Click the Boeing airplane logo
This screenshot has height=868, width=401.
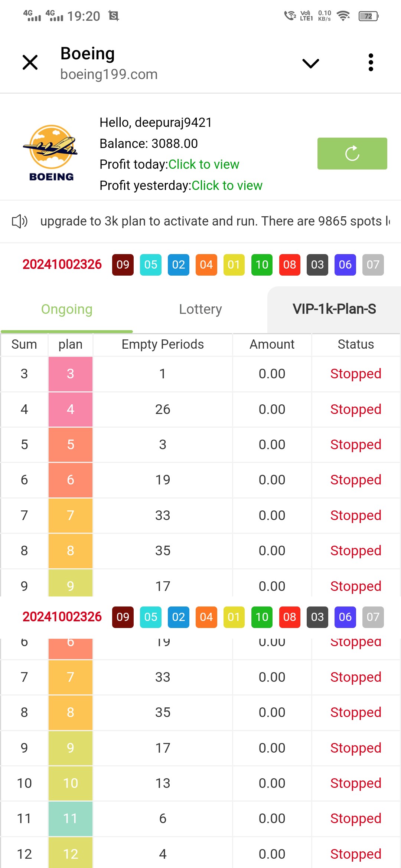click(51, 153)
